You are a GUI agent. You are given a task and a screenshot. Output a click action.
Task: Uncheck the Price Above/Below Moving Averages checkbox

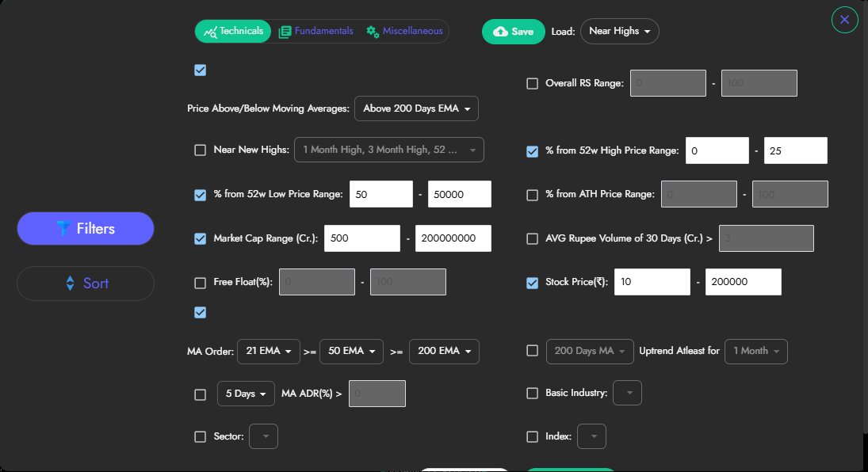[201, 70]
